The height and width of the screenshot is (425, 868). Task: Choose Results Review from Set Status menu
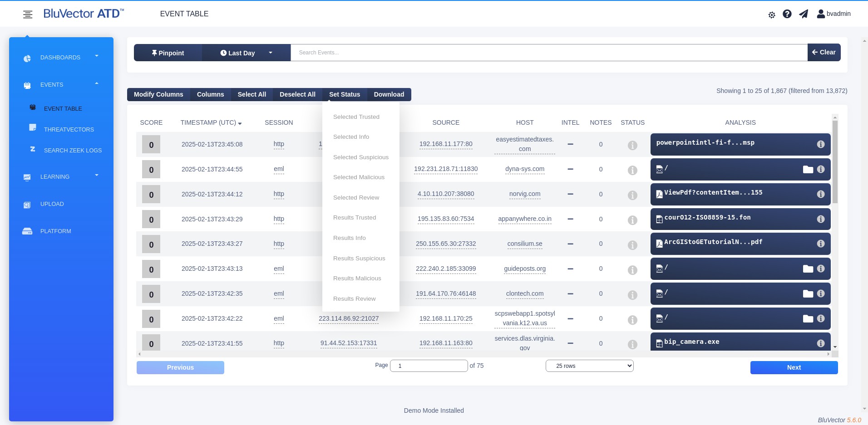point(354,299)
